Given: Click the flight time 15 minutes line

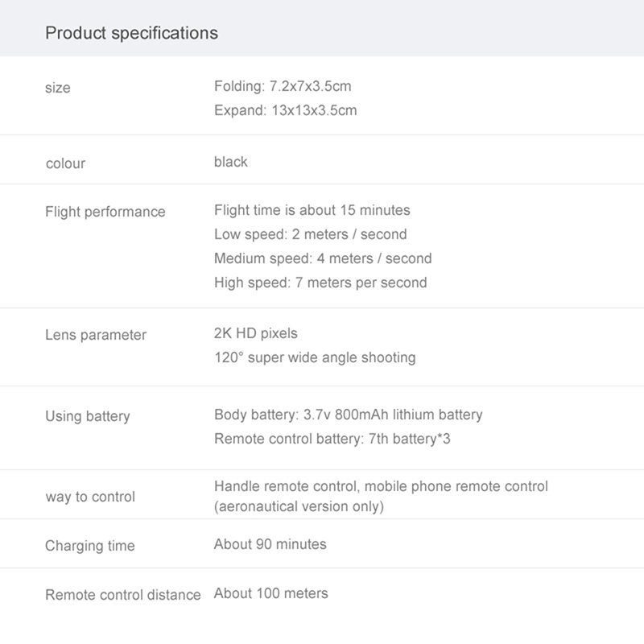Looking at the screenshot, I should click(x=312, y=210).
